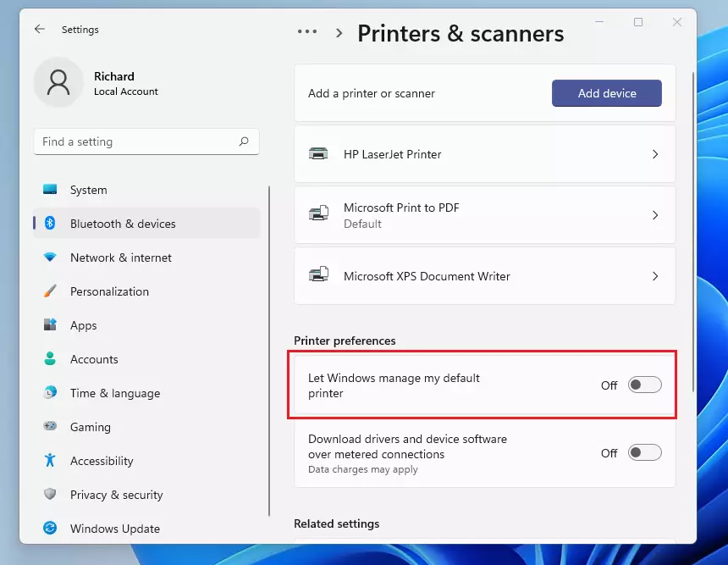Go to Personalization settings

[146, 291]
